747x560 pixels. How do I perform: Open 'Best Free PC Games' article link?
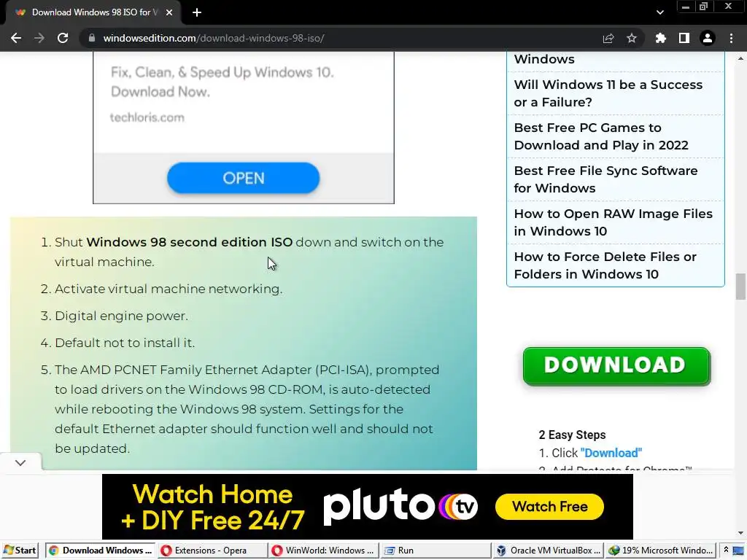pyautogui.click(x=601, y=136)
